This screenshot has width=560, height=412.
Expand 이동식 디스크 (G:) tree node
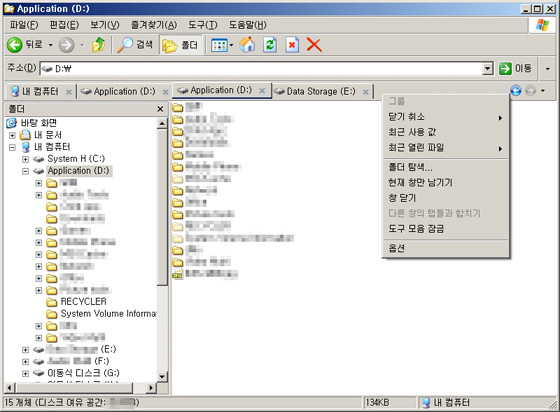pyautogui.click(x=25, y=374)
